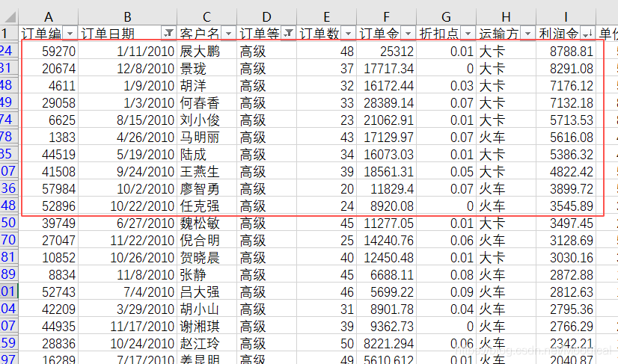Click date cell 4/26/2010
This screenshot has width=618, height=364.
(145, 137)
